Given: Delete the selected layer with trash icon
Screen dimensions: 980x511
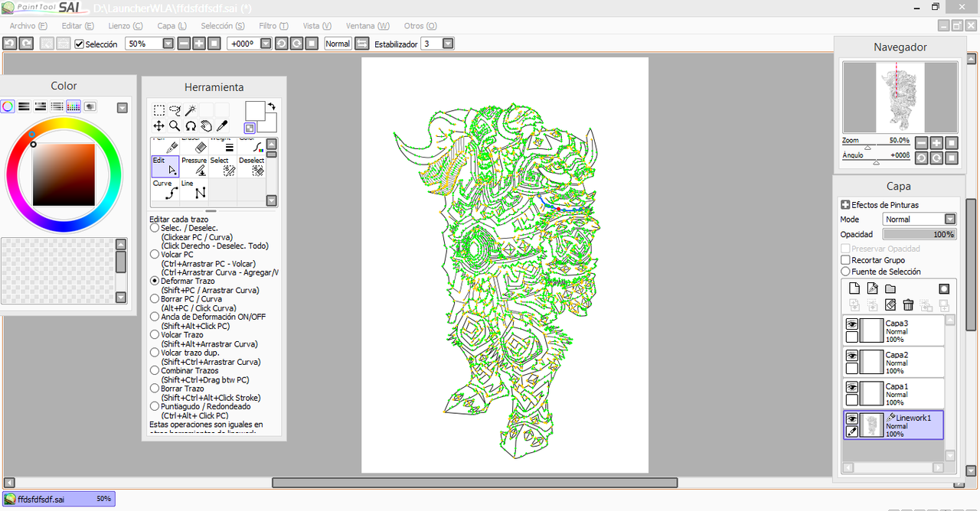Looking at the screenshot, I should (908, 305).
